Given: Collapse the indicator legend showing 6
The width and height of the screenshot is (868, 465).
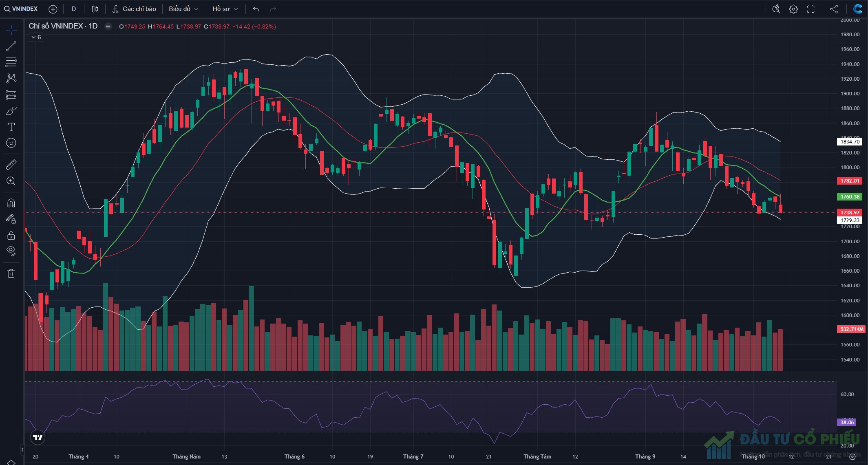Looking at the screenshot, I should click(36, 37).
